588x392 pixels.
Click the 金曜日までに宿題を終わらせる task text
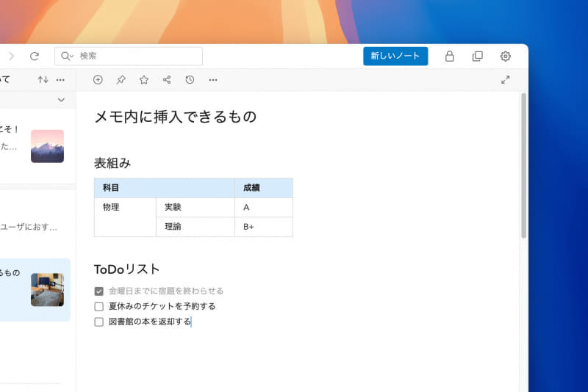(166, 291)
